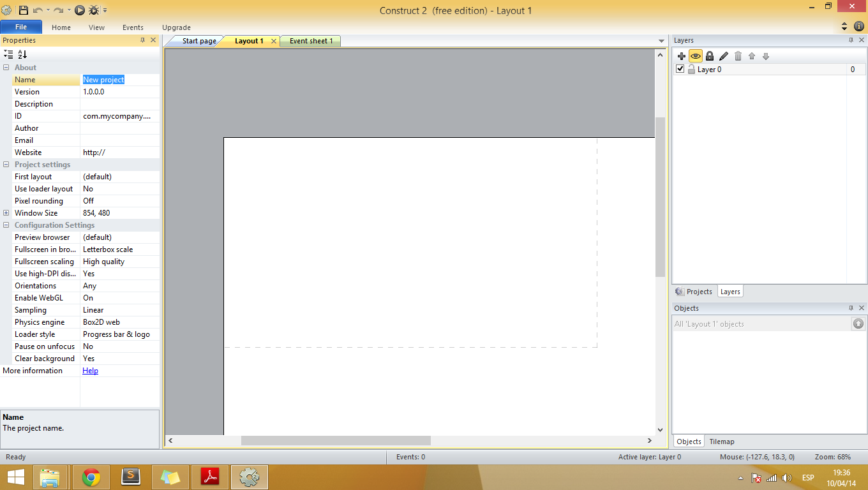Image resolution: width=868 pixels, height=490 pixels.
Task: Collapse the Configuration Settings section
Action: [x=6, y=225]
